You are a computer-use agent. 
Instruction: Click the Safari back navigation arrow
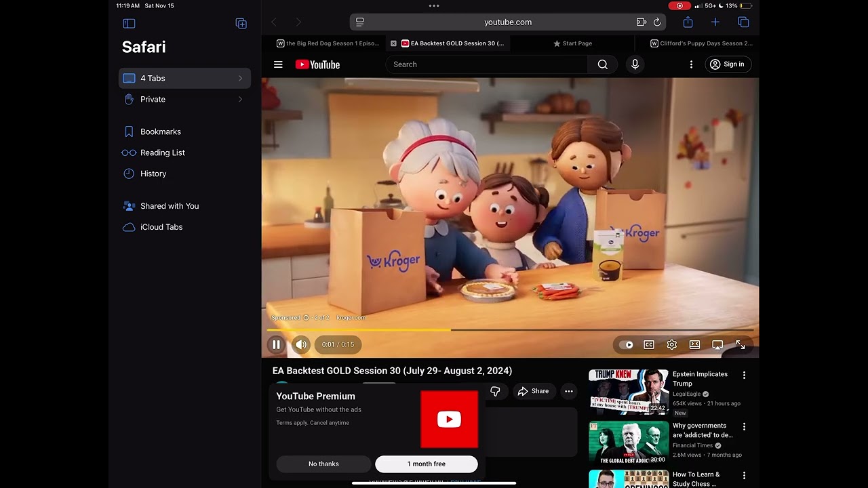pyautogui.click(x=274, y=22)
